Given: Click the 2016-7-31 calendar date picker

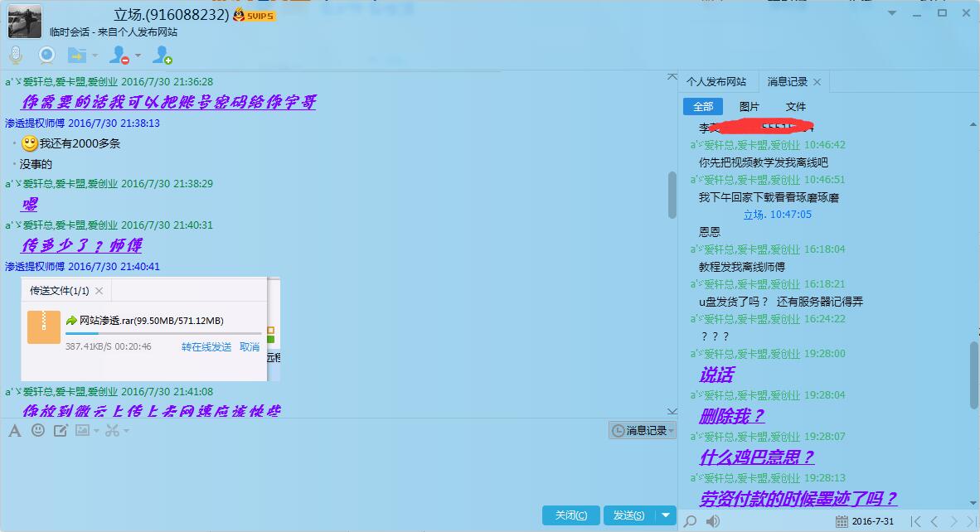Looking at the screenshot, I should [865, 521].
